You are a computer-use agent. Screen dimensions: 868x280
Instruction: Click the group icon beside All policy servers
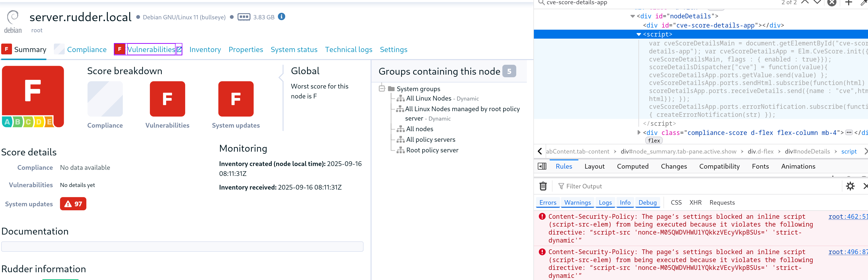click(401, 139)
